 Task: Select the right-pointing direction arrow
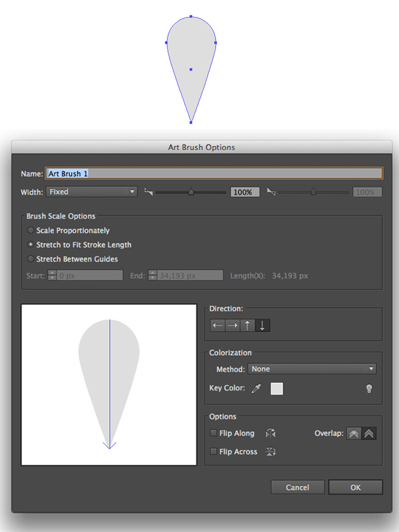coord(233,325)
